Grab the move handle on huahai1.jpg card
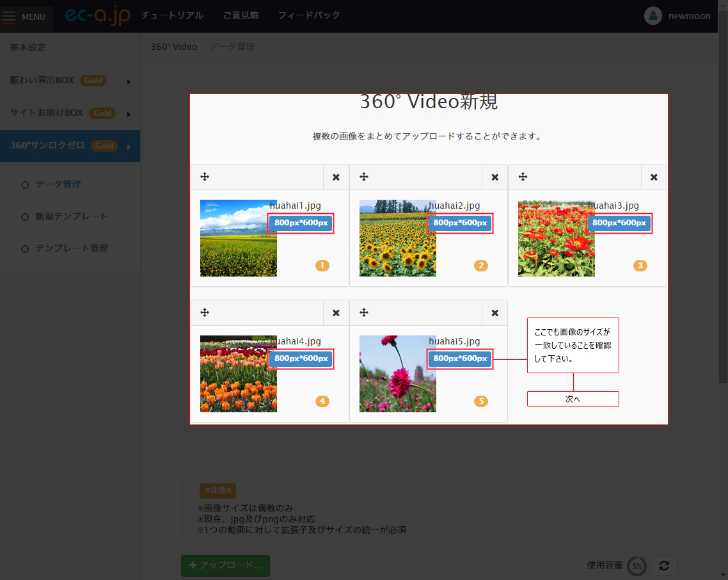Viewport: 728px width, 580px height. coord(205,177)
